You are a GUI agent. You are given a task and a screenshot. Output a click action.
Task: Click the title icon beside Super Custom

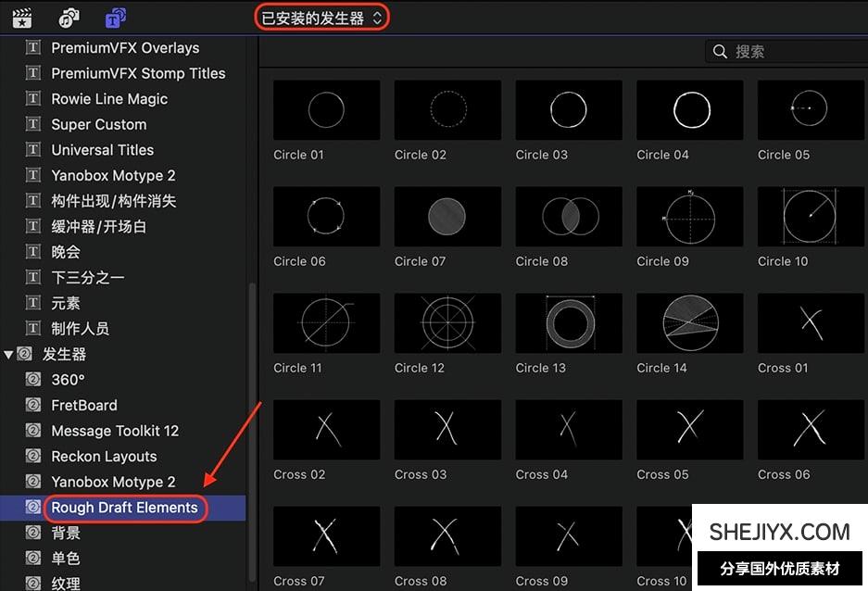(x=34, y=124)
